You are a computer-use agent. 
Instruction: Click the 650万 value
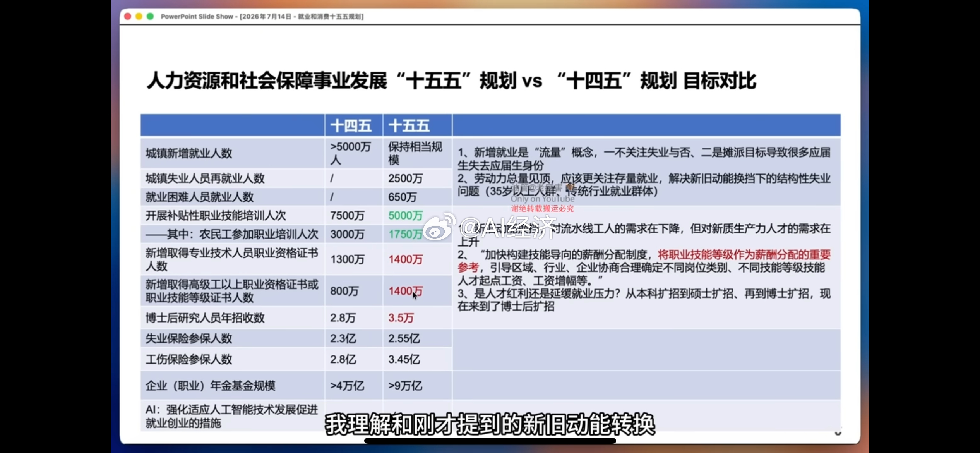(x=403, y=197)
